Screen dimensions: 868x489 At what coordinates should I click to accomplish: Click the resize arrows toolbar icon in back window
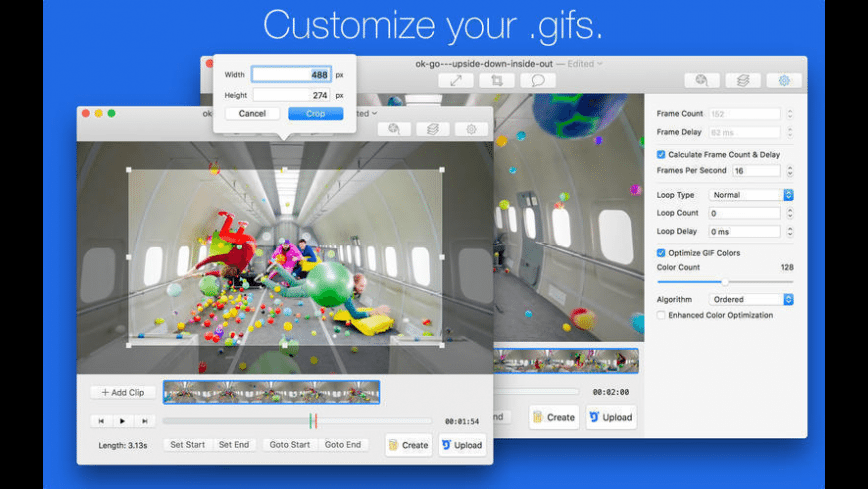[x=456, y=80]
